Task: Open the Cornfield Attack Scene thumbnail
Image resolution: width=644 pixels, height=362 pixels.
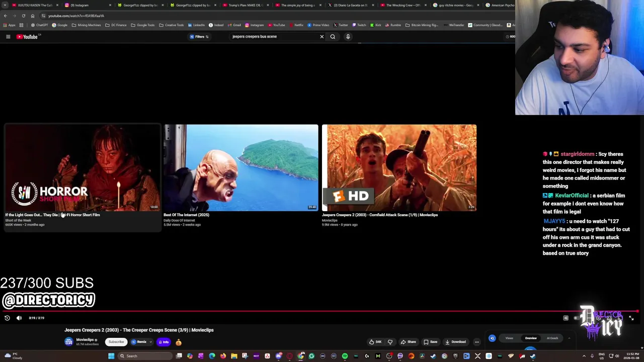Action: point(399,168)
